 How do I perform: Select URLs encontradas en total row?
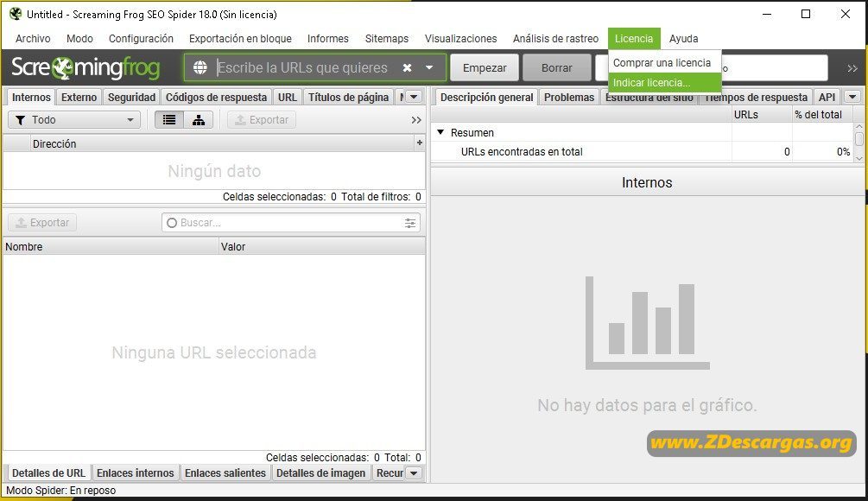click(642, 152)
